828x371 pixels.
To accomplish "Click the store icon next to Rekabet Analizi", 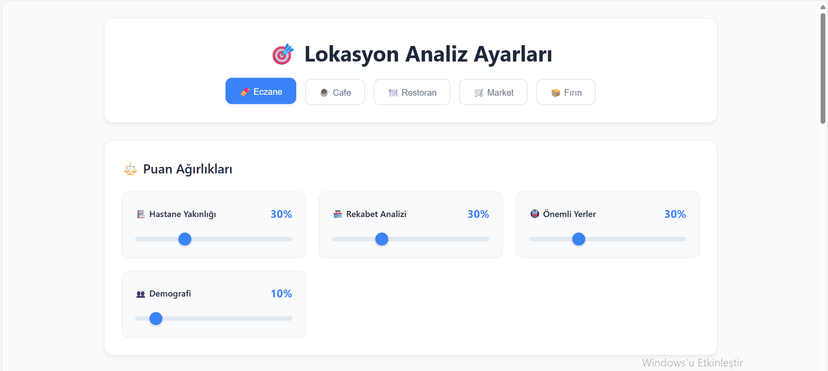I will pos(337,214).
